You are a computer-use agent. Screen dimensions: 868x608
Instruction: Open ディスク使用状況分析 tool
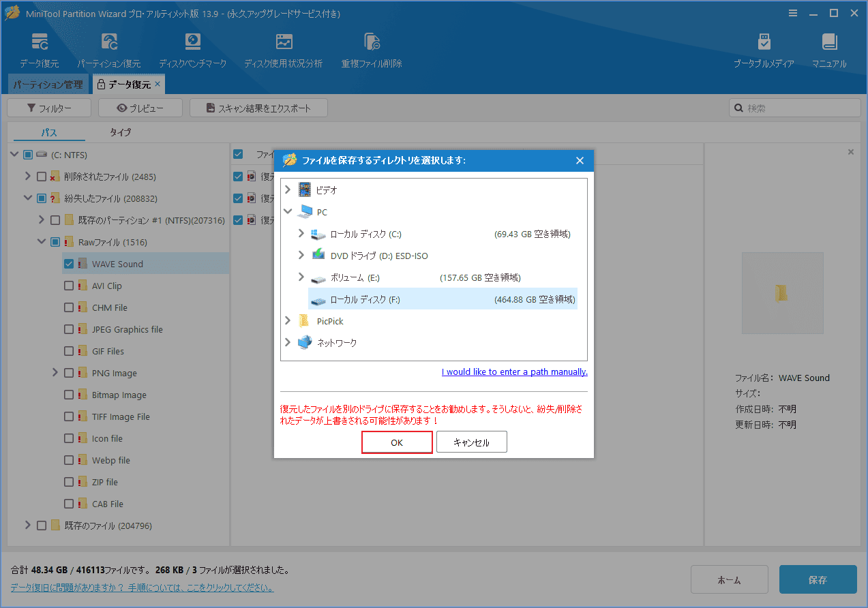tap(284, 50)
